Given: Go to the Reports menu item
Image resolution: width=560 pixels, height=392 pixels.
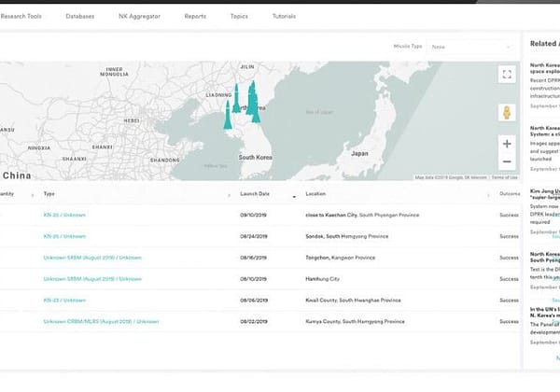Looking at the screenshot, I should coord(195,16).
